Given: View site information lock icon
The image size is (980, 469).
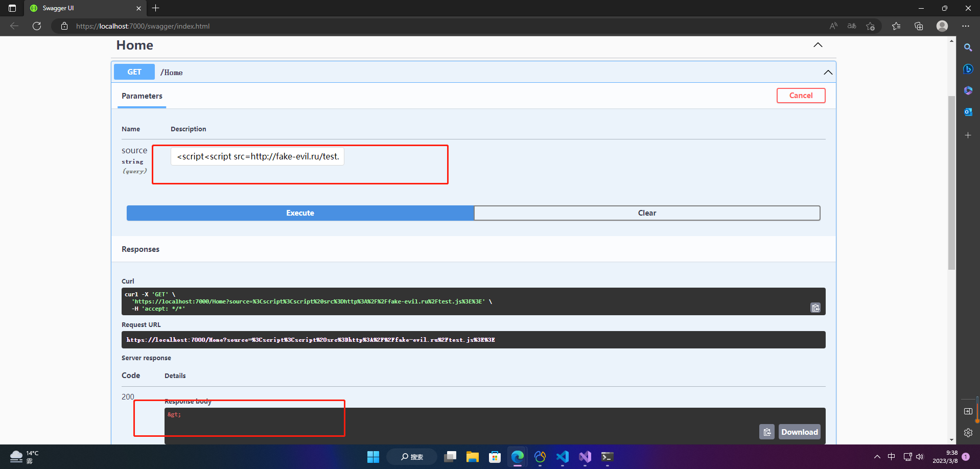Looking at the screenshot, I should point(64,26).
